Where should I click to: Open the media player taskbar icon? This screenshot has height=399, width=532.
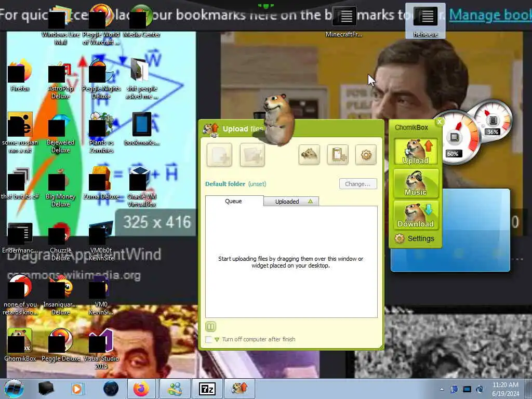pos(77,389)
